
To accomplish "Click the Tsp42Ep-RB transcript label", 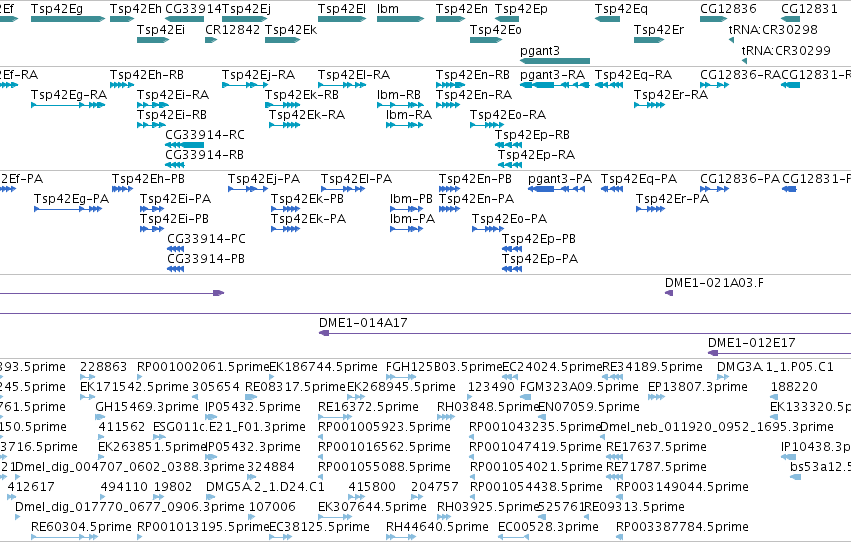I will pyautogui.click(x=532, y=135).
